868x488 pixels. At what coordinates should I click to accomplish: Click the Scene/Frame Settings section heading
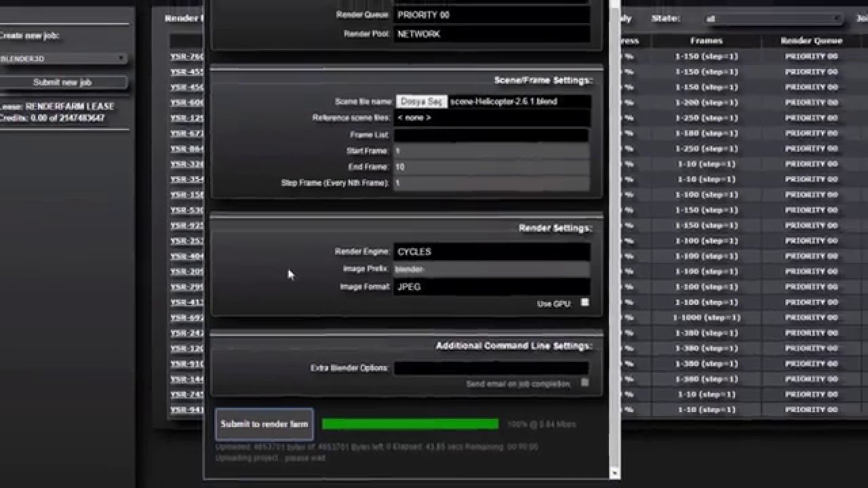tap(544, 80)
